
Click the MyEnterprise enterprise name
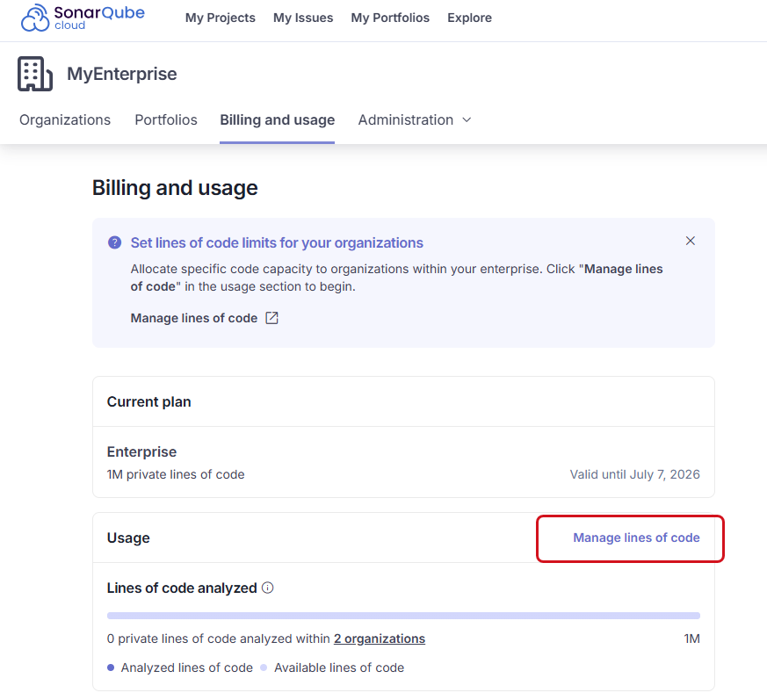coord(122,74)
